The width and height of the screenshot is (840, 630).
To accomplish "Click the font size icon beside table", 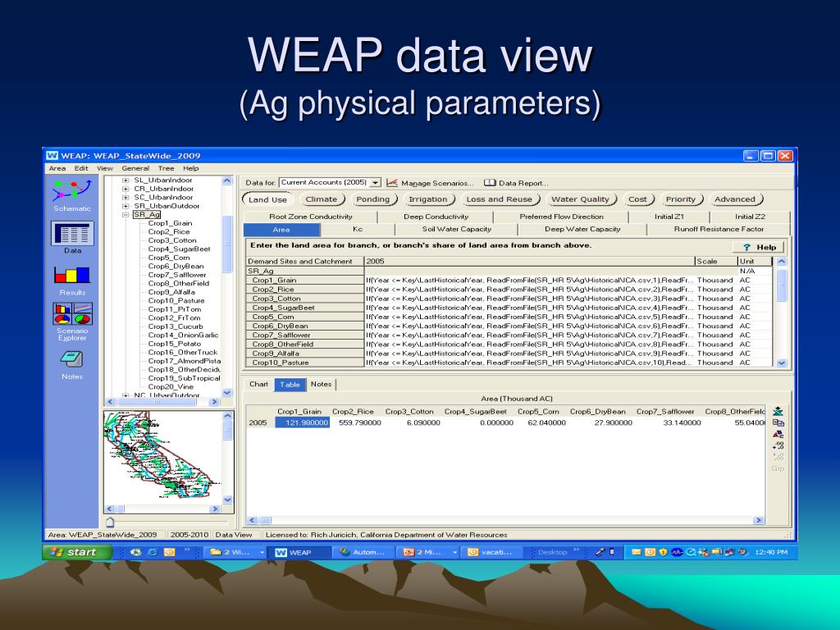I will pyautogui.click(x=778, y=435).
